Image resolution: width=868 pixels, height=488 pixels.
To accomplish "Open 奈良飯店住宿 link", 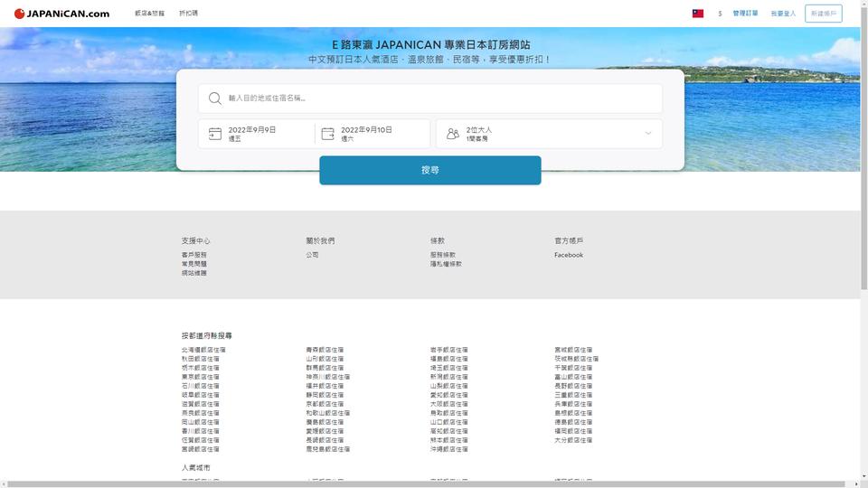I will coord(200,413).
